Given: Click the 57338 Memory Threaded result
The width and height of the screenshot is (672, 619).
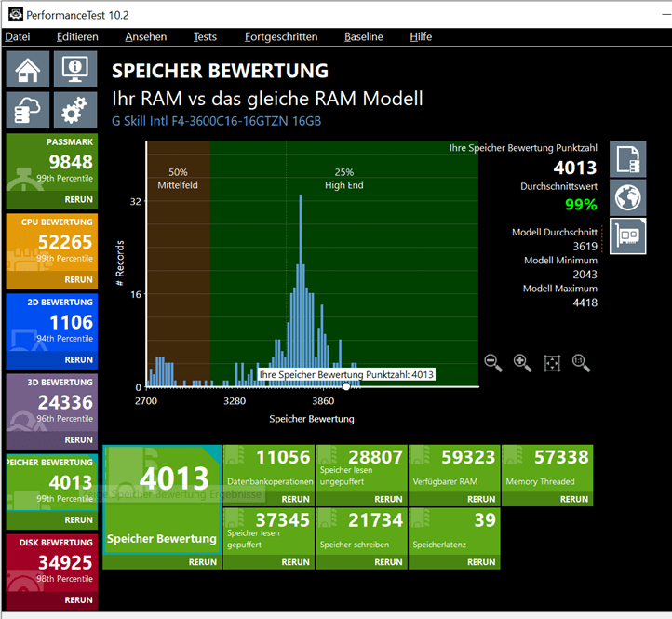Looking at the screenshot, I should 547,468.
